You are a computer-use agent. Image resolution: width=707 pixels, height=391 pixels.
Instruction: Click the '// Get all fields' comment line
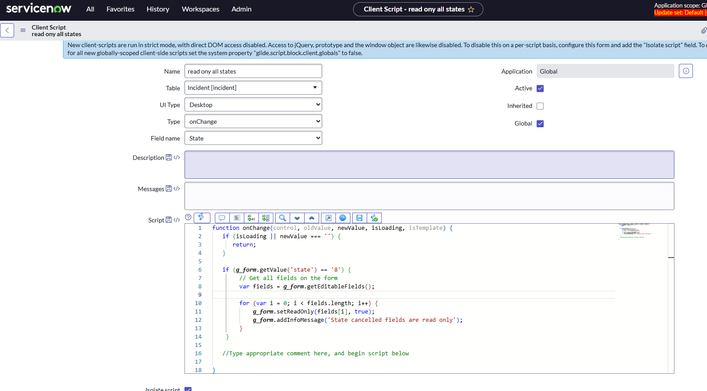tap(288, 278)
